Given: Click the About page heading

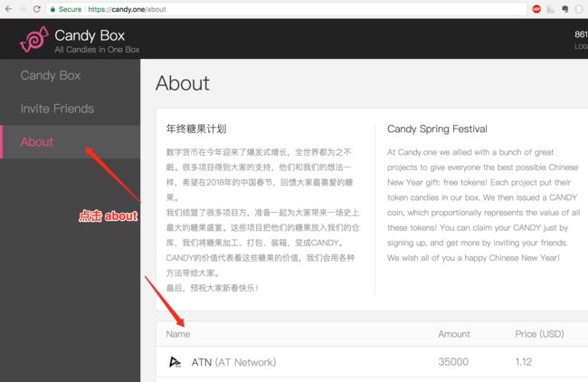Looking at the screenshot, I should 183,83.
